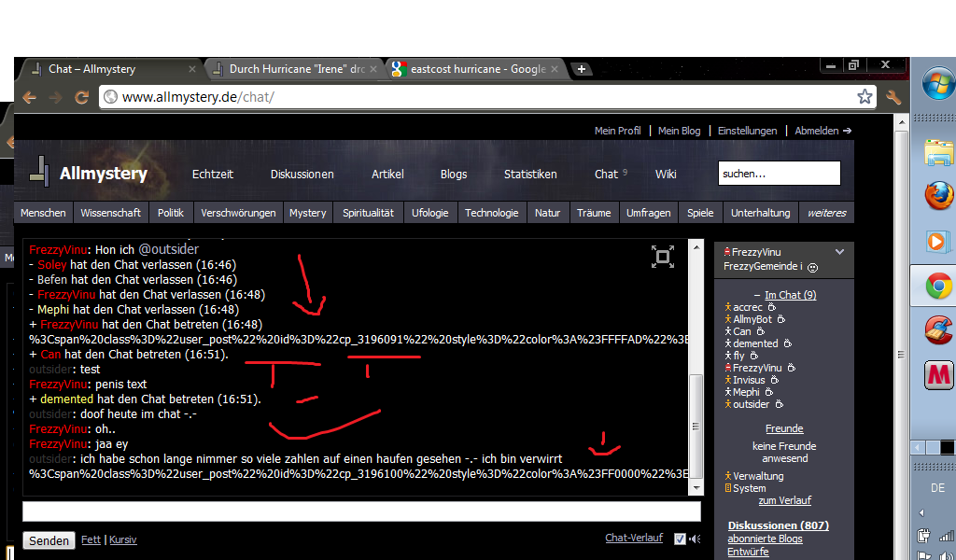Click coffee cup icon next to Can
Viewport: 956px width, 560px height.
(760, 331)
